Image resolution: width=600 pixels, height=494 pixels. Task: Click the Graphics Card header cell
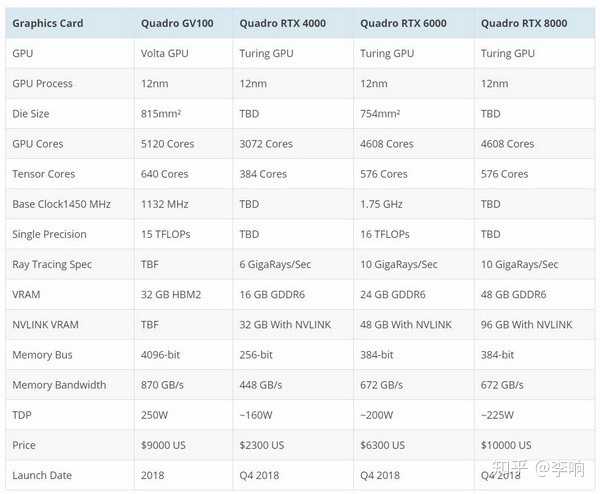pos(48,23)
